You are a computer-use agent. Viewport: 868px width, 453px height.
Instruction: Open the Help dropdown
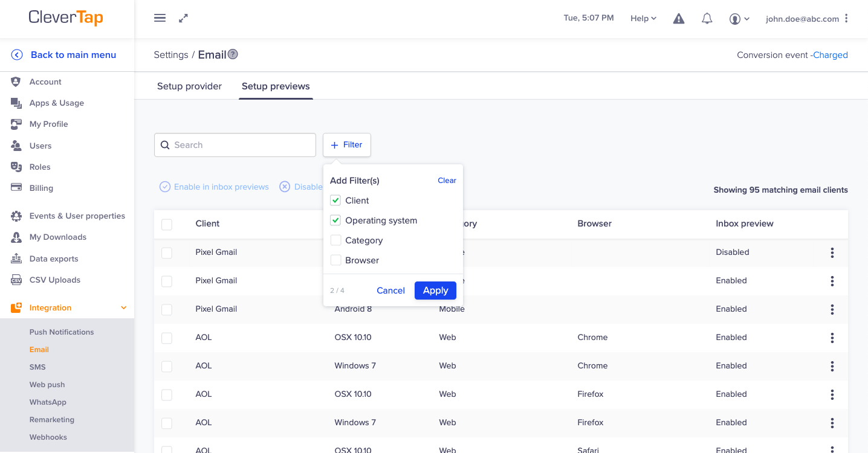[643, 18]
